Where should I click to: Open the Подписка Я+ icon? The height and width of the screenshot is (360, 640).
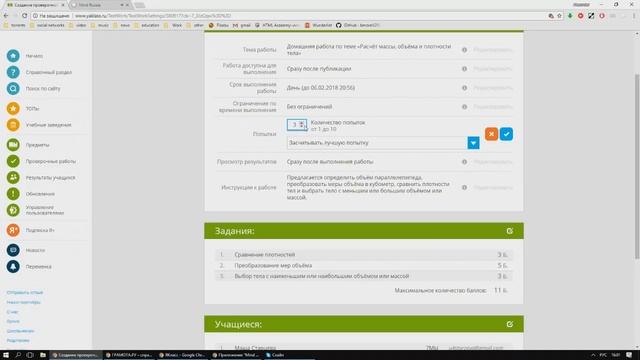coord(13,230)
